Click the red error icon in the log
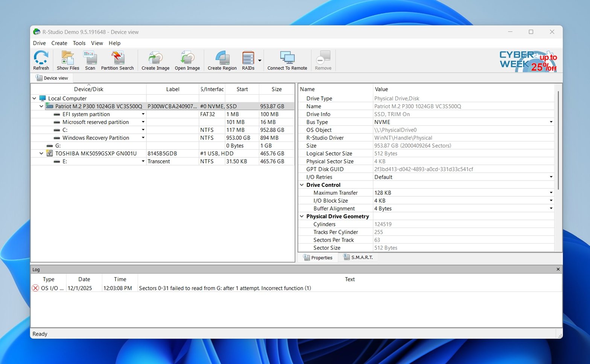 pyautogui.click(x=35, y=288)
